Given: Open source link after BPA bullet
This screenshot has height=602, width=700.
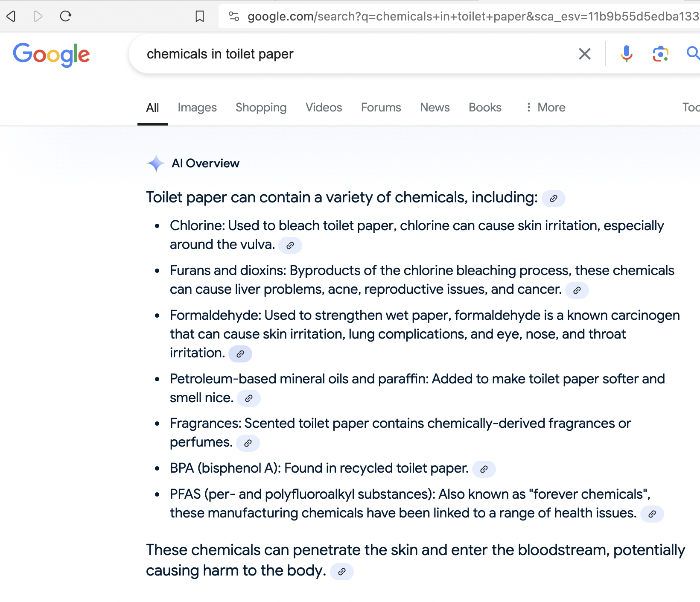Looking at the screenshot, I should (x=484, y=469).
